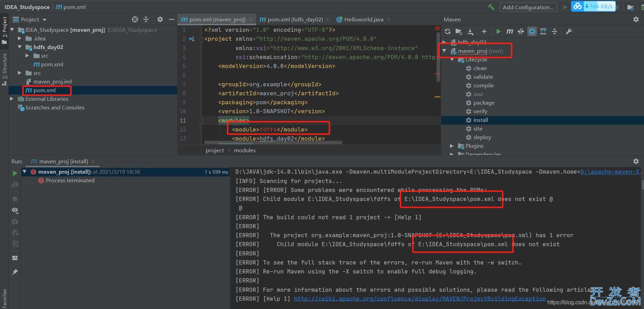Click restore layout icon in Run panel
The height and width of the screenshot is (309, 644).
coord(15,258)
